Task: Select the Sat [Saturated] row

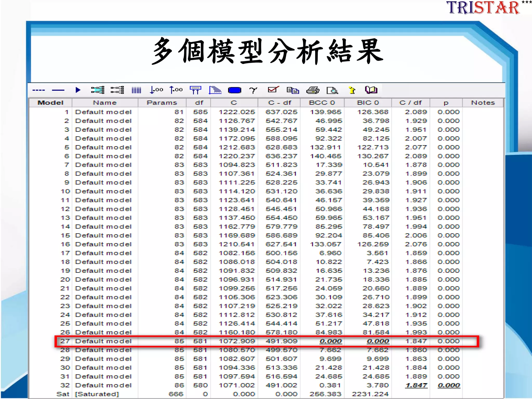Action: click(x=266, y=394)
